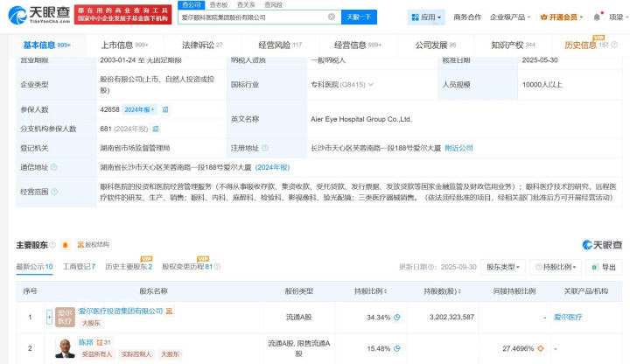This screenshot has height=364, width=630.
Task: Click the notification bell icon
Action: coord(597,17)
